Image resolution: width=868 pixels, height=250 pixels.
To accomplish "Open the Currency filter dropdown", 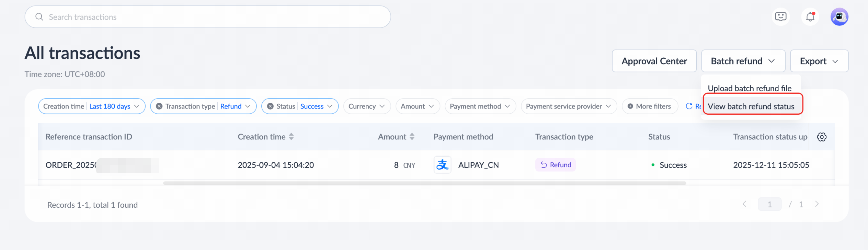I will click(x=367, y=106).
